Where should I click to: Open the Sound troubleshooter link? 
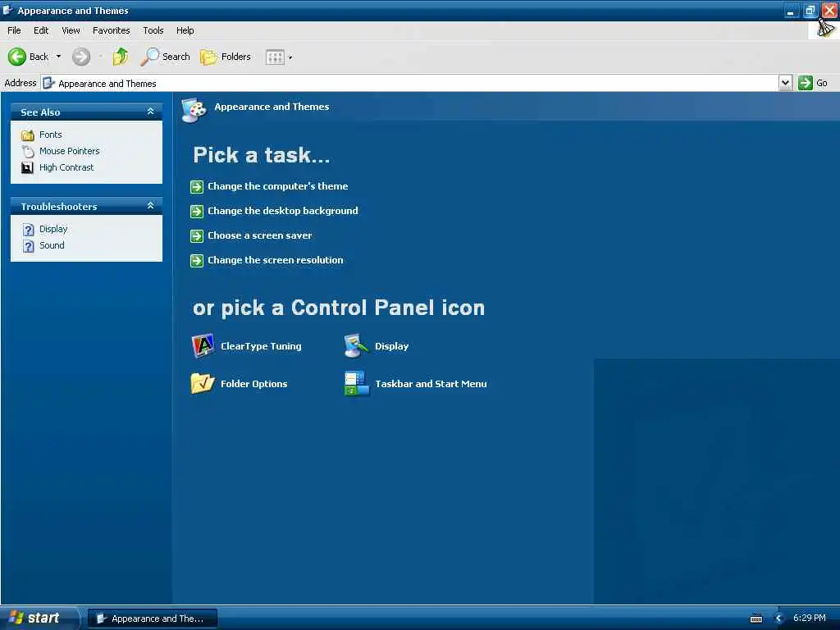[x=52, y=245]
